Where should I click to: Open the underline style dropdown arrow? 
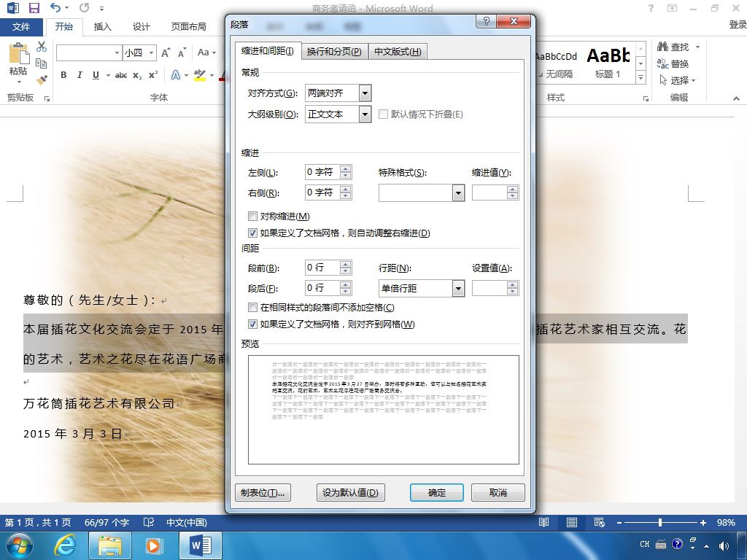[108, 75]
